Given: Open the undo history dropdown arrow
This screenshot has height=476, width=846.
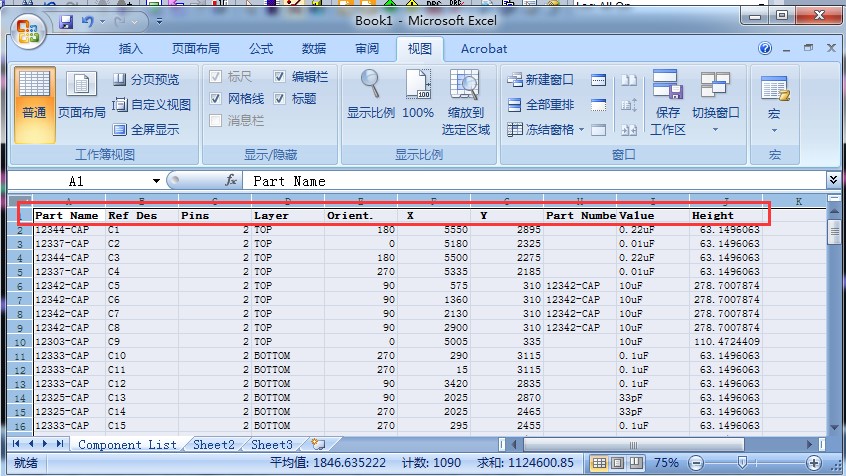Looking at the screenshot, I should click(x=103, y=22).
